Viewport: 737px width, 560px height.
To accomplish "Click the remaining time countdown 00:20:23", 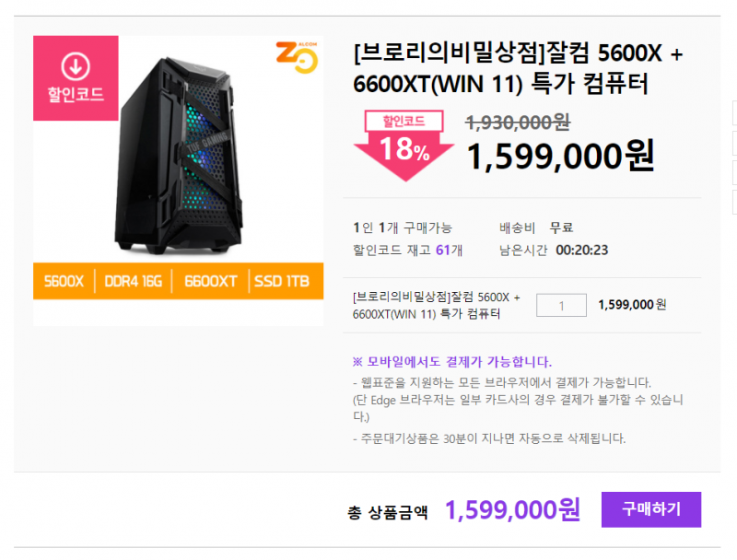I will click(x=582, y=250).
